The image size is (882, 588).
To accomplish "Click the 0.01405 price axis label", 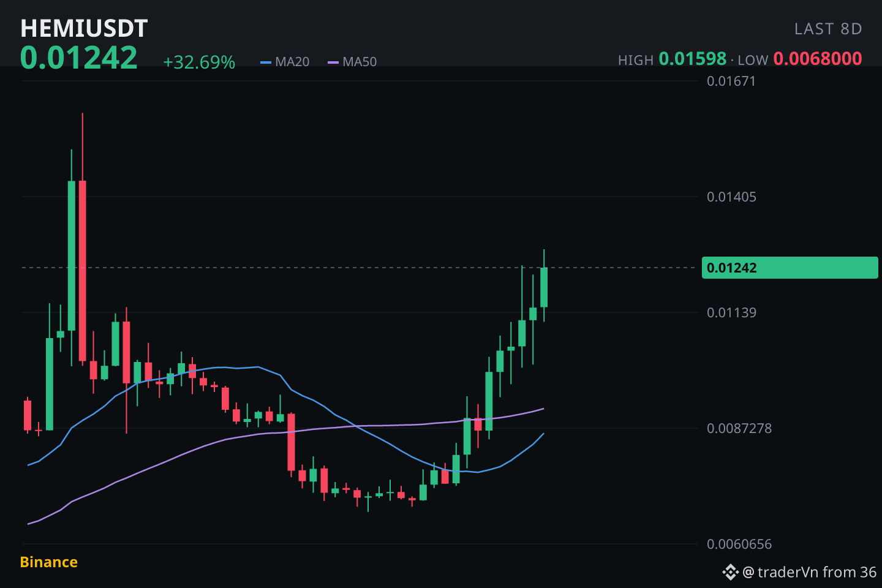I will [731, 197].
